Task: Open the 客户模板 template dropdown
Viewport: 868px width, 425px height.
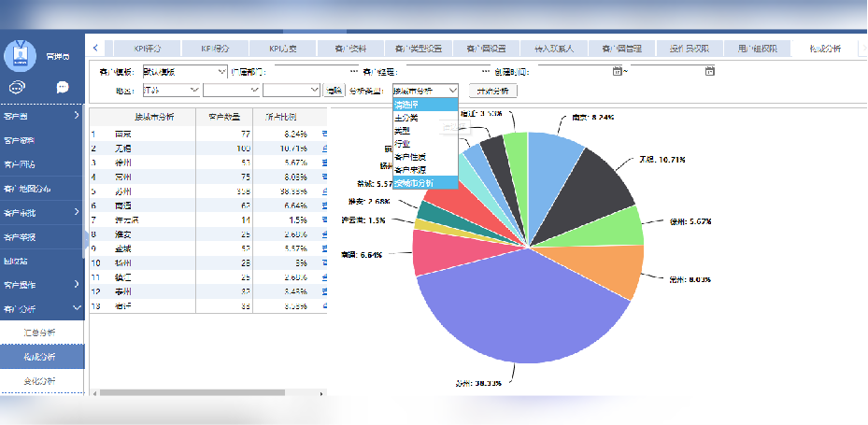Action: tap(221, 71)
